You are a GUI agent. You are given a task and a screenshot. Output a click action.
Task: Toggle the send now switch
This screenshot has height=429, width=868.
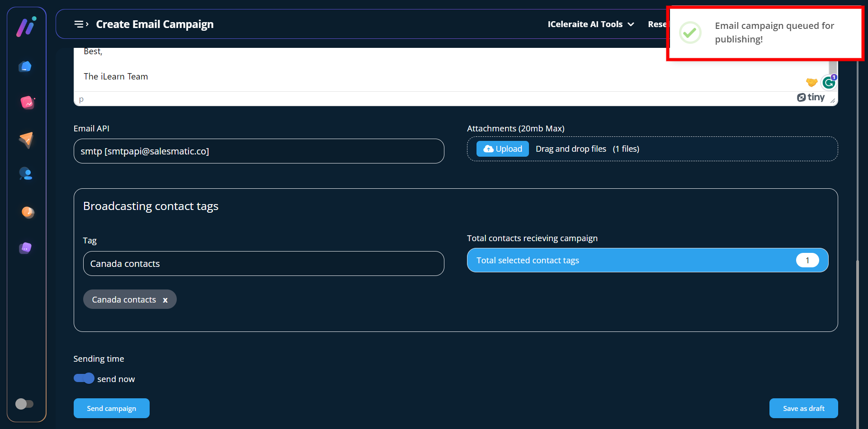[x=84, y=378]
